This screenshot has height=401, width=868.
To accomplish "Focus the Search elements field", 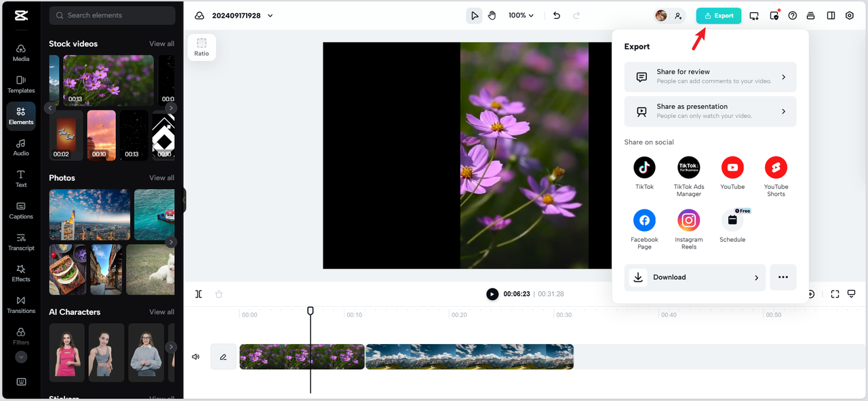I will tap(112, 15).
